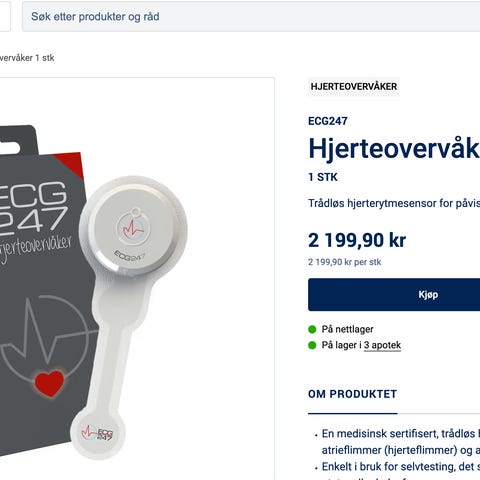Screen dimensions: 480x480
Task: Open the 3 apotek stock link
Action: point(382,345)
